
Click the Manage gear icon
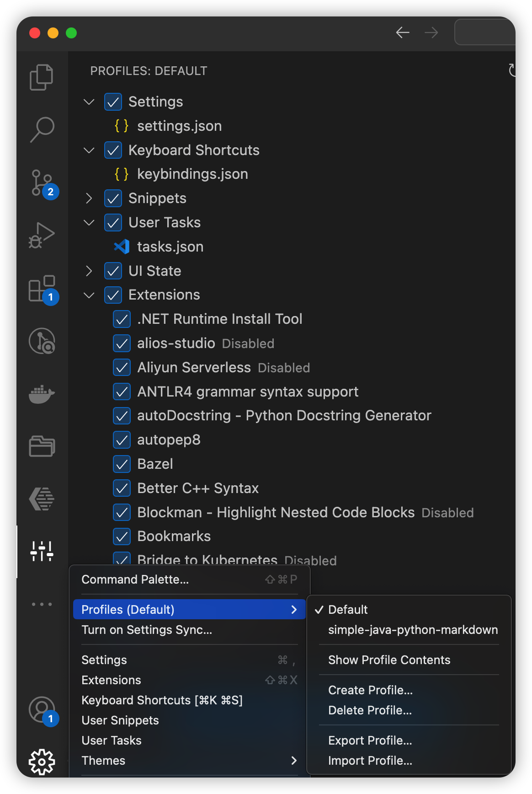pos(42,762)
